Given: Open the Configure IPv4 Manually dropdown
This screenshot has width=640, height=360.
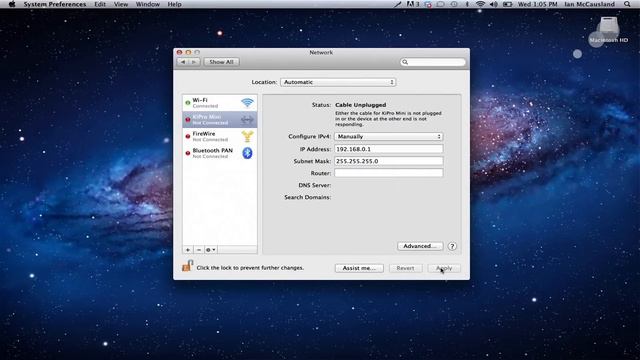Looking at the screenshot, I should [x=389, y=136].
